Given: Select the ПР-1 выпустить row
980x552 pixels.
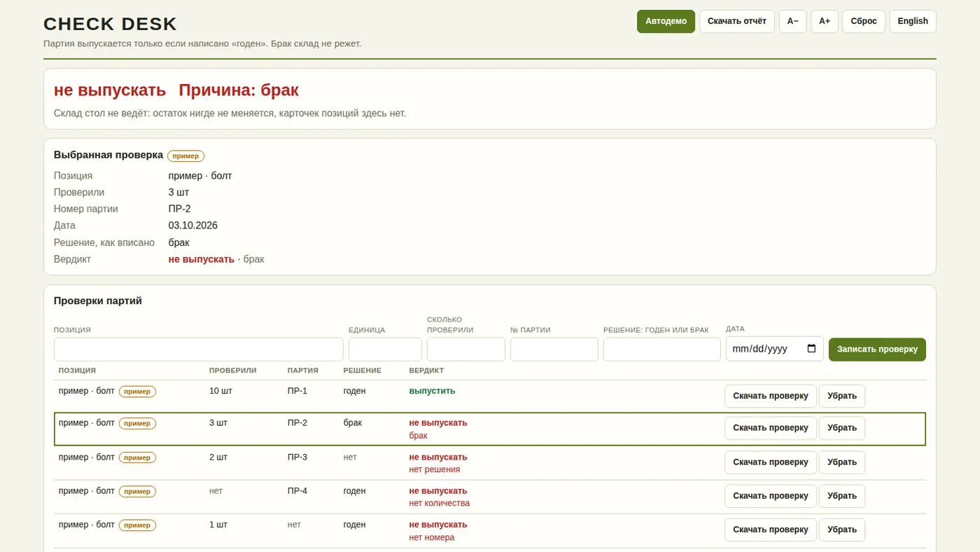Looking at the screenshot, I should coord(490,396).
